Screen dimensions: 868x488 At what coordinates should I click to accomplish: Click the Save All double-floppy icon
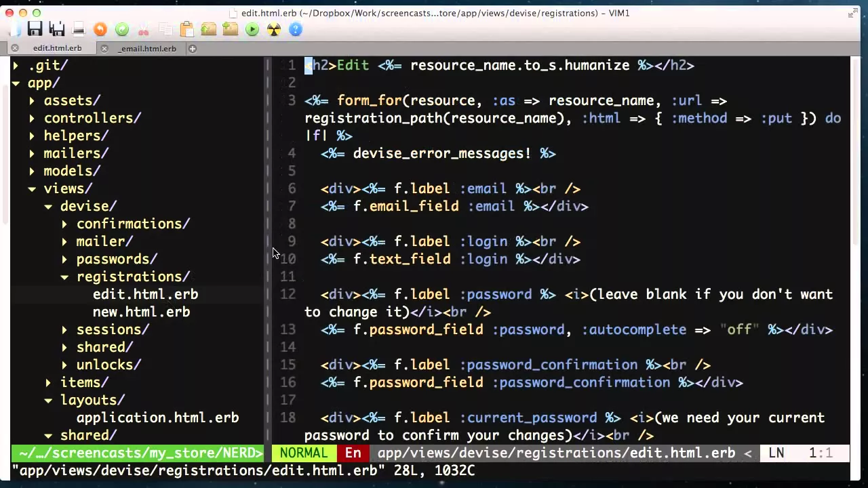[57, 29]
